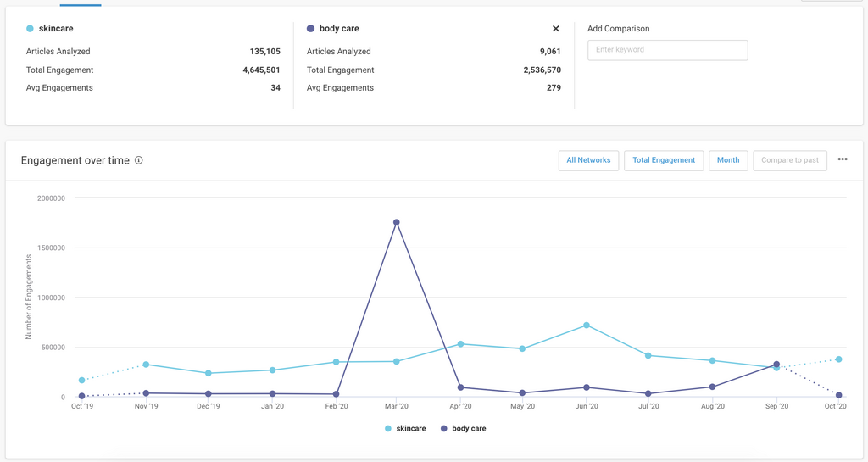
Task: Open the Total Engagement metric dropdown
Action: (663, 160)
